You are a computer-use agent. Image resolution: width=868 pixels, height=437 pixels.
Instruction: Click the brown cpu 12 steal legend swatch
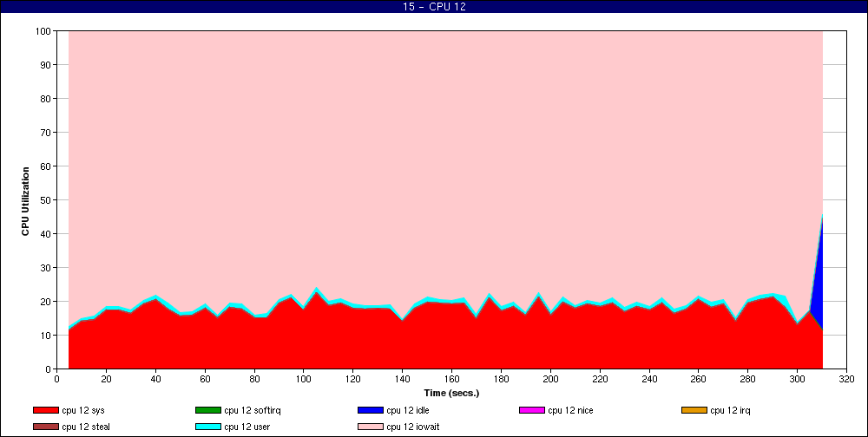46,427
